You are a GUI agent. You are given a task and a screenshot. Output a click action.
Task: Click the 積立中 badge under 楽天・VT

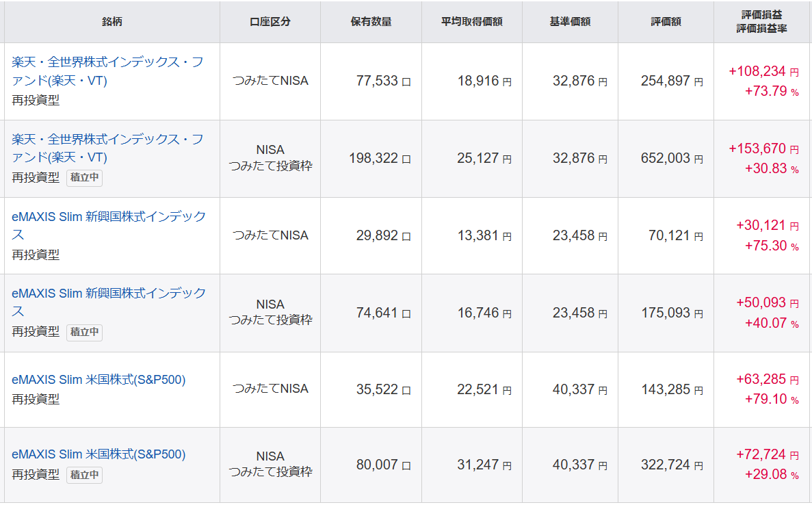pyautogui.click(x=85, y=178)
